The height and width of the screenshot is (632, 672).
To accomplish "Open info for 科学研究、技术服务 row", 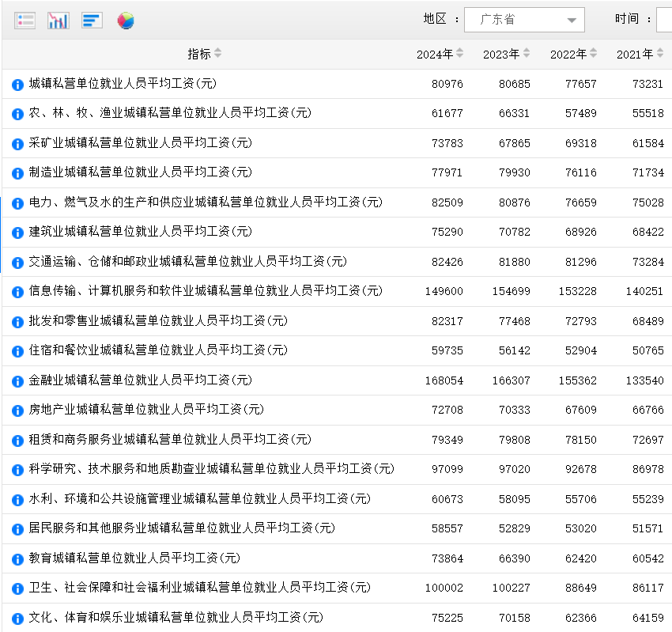I will (x=17, y=471).
